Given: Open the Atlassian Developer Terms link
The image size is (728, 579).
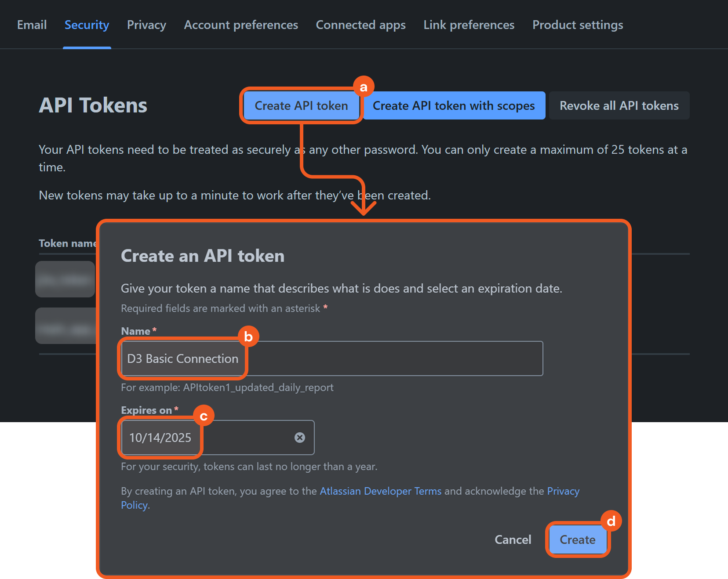Looking at the screenshot, I should coord(380,491).
